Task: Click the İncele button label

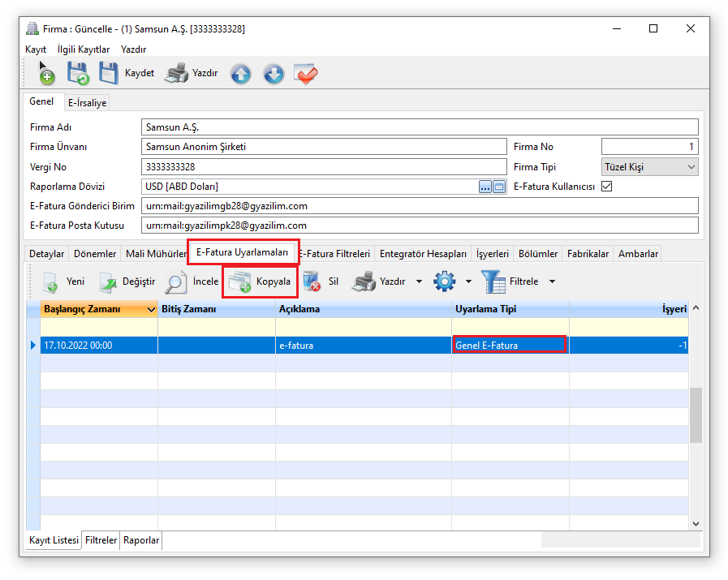Action: click(x=205, y=281)
